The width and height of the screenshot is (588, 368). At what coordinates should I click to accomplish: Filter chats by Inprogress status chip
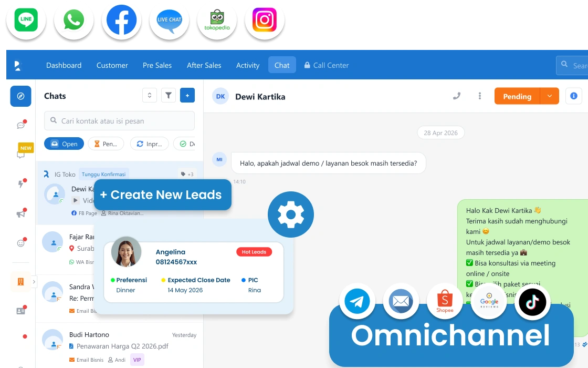coord(149,144)
